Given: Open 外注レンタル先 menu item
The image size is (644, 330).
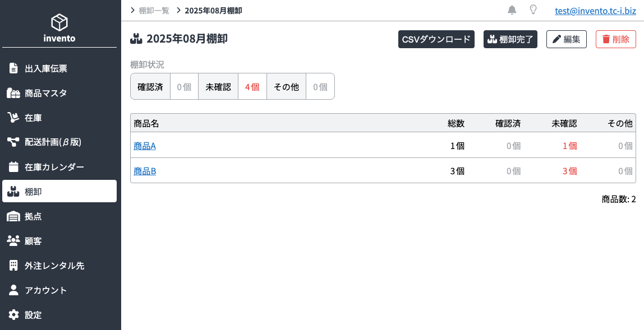Looking at the screenshot, I should point(59,266).
